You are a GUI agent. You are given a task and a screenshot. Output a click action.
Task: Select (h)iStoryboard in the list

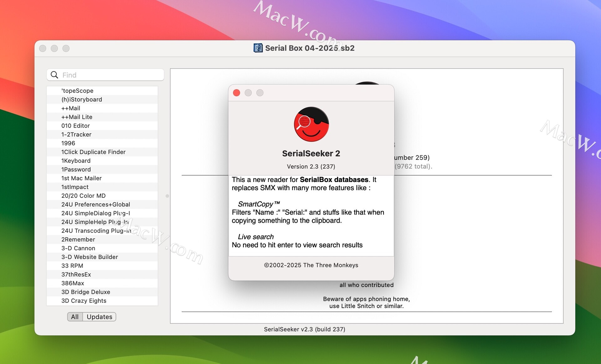click(102, 99)
